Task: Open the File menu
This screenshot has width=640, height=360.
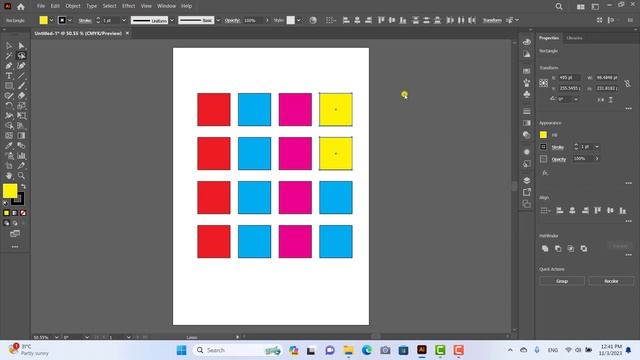Action: [x=41, y=6]
